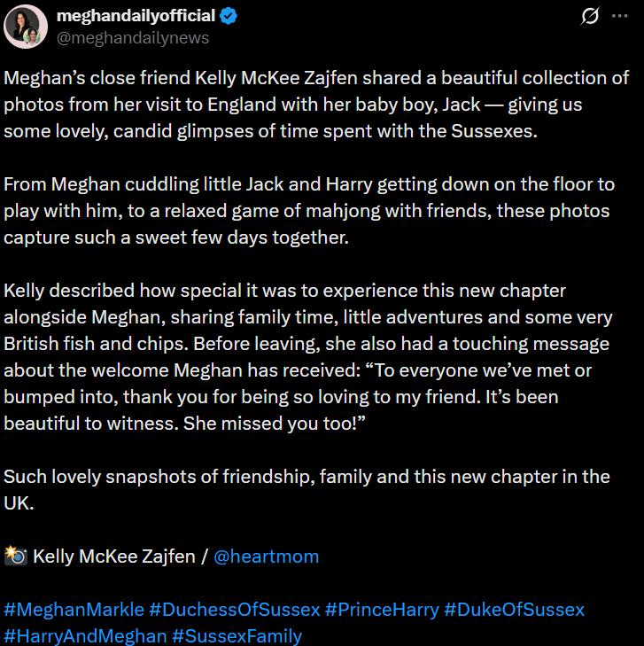Click the first paragraph about Kelly McKee Zajfen
Viewport: 644px width, 646px height.
point(316,105)
